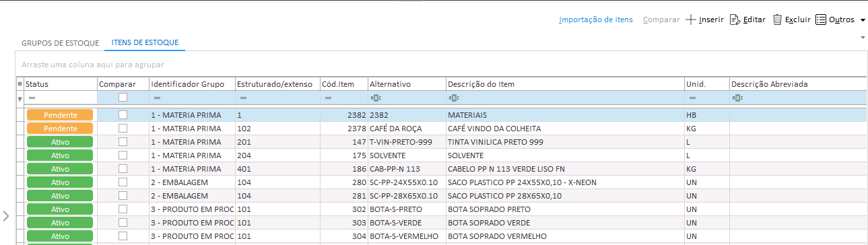Click the filter row funnel icon
Screen dimensions: 868x245
pos(20,98)
